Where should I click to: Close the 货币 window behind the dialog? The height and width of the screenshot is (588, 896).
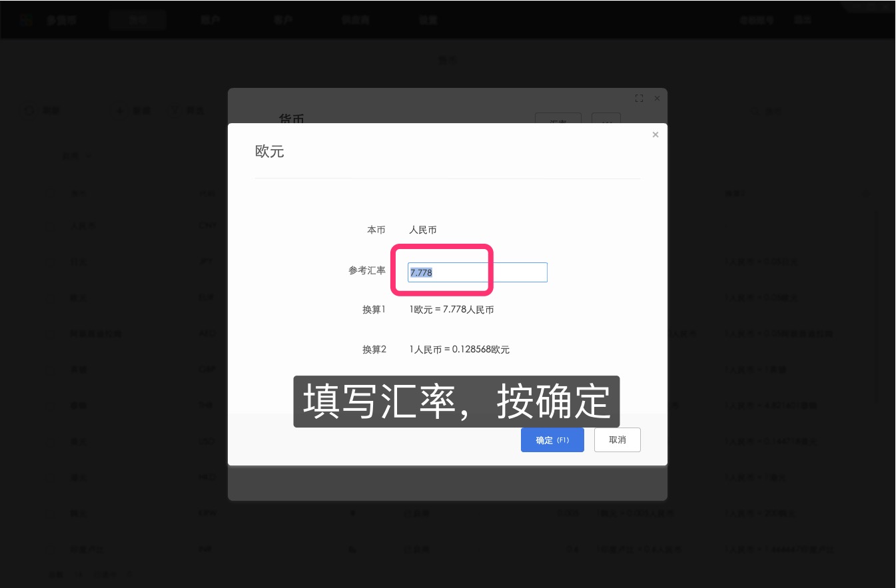pyautogui.click(x=657, y=99)
